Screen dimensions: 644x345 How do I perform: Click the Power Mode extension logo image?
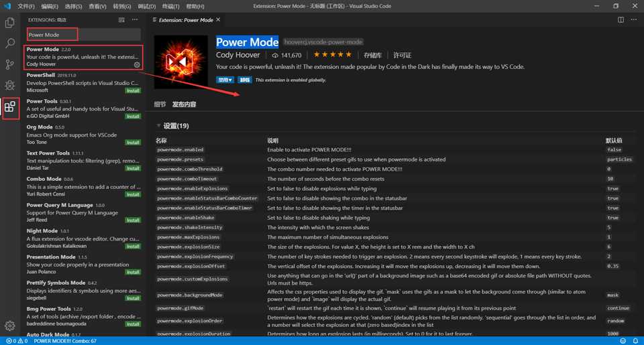pos(180,62)
